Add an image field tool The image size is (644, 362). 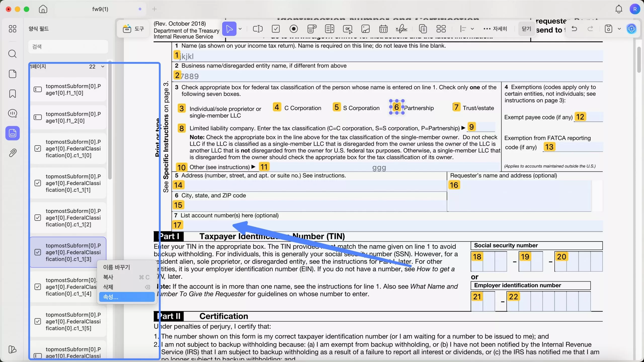pos(365,29)
